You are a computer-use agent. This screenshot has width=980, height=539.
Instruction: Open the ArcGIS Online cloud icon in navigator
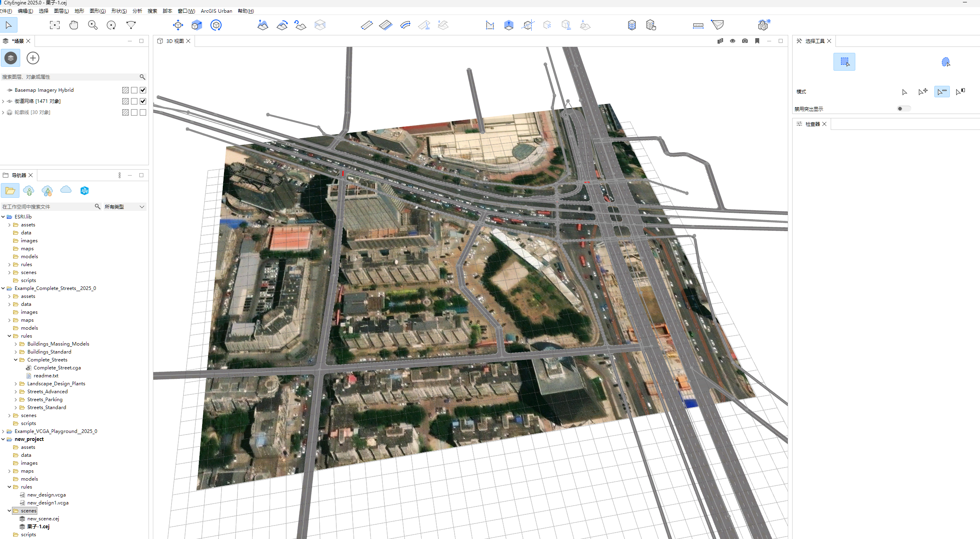coord(66,190)
